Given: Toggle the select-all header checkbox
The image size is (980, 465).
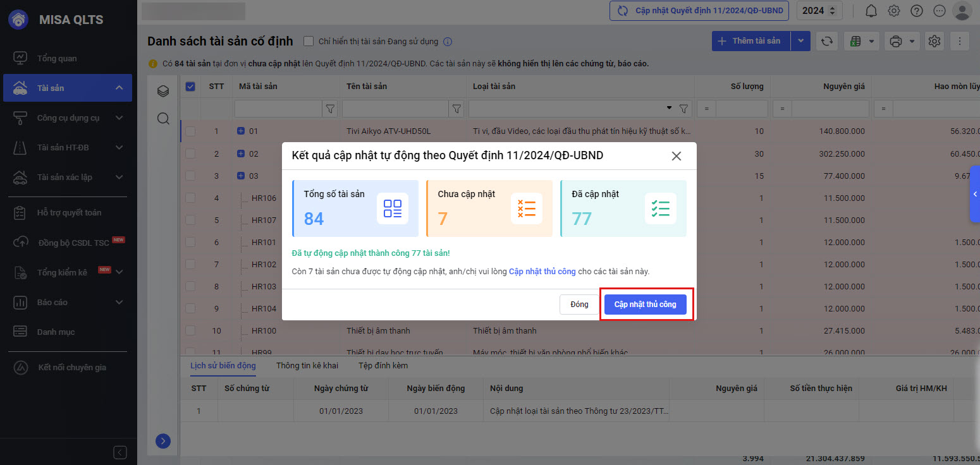Looking at the screenshot, I should [190, 87].
